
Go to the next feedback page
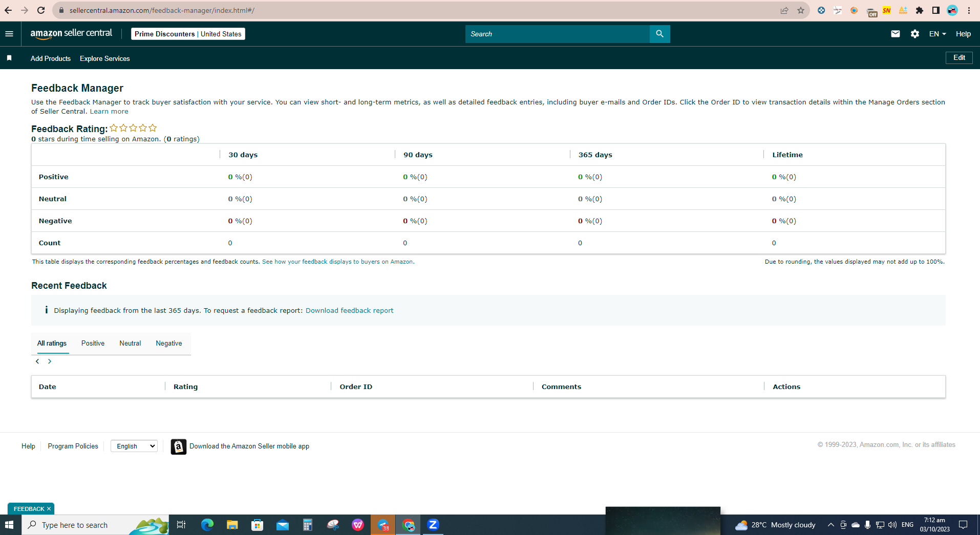[50, 361]
